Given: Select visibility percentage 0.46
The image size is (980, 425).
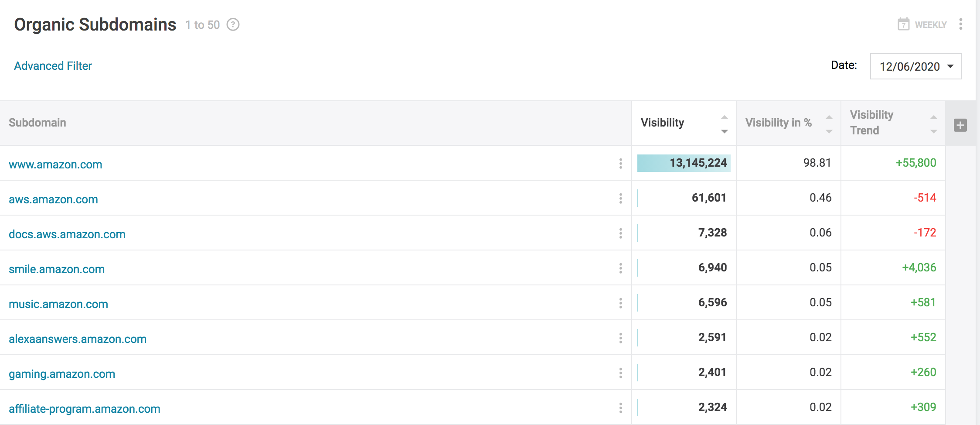Looking at the screenshot, I should coord(821,198).
